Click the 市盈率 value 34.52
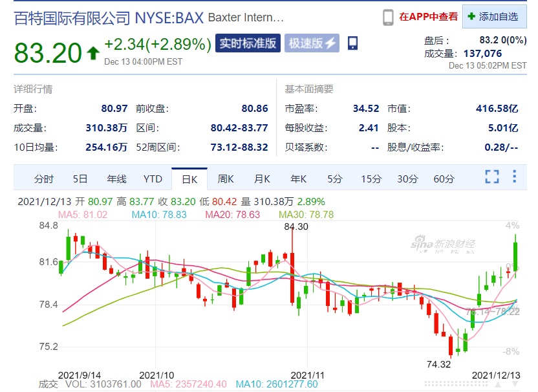Image resolution: width=538 pixels, height=392 pixels. [x=366, y=109]
